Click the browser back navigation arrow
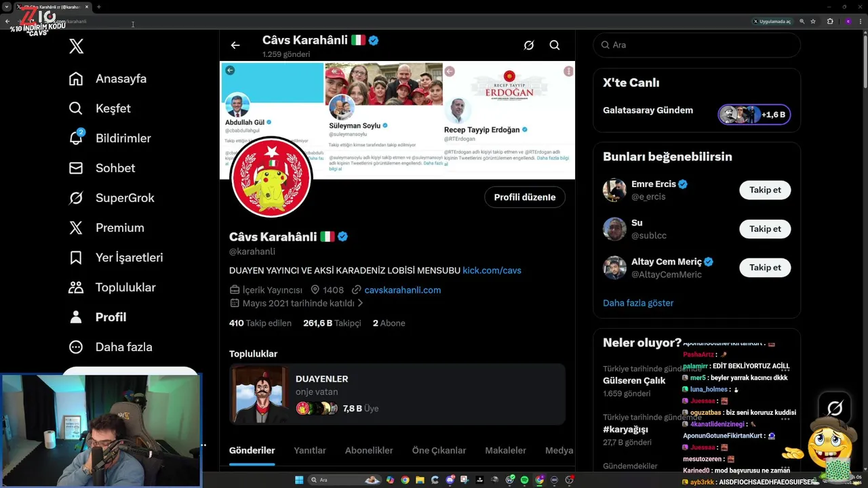The width and height of the screenshot is (868, 488). [7, 22]
